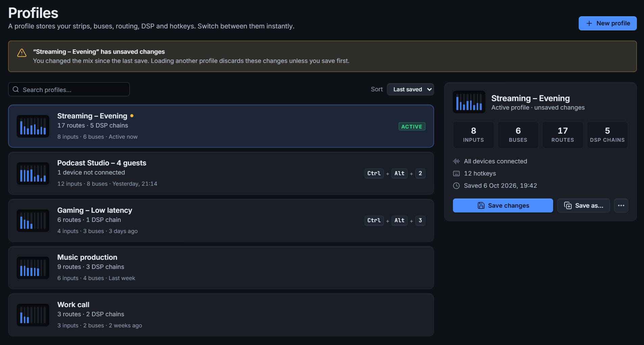Click the keyboard icon next to 12 hotkeys

coord(456,174)
